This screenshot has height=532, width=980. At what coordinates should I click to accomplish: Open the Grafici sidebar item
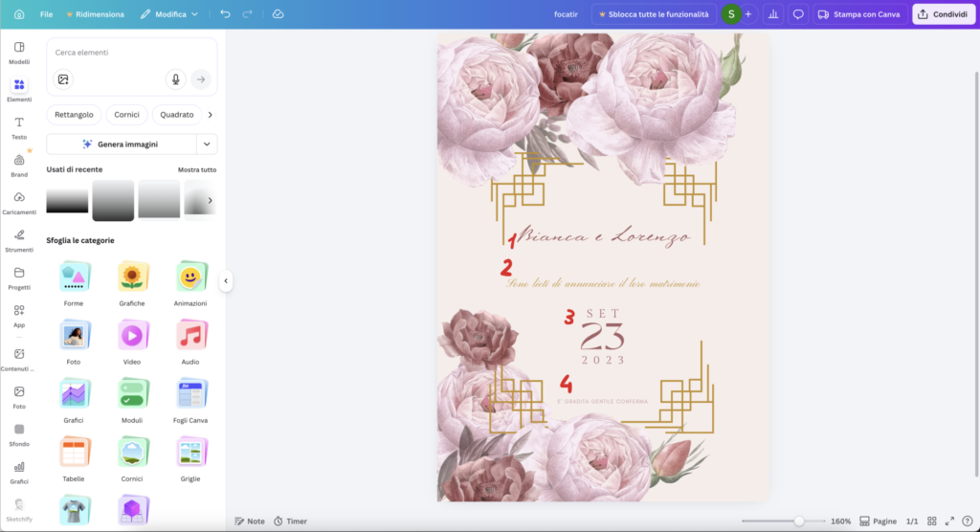tap(19, 472)
